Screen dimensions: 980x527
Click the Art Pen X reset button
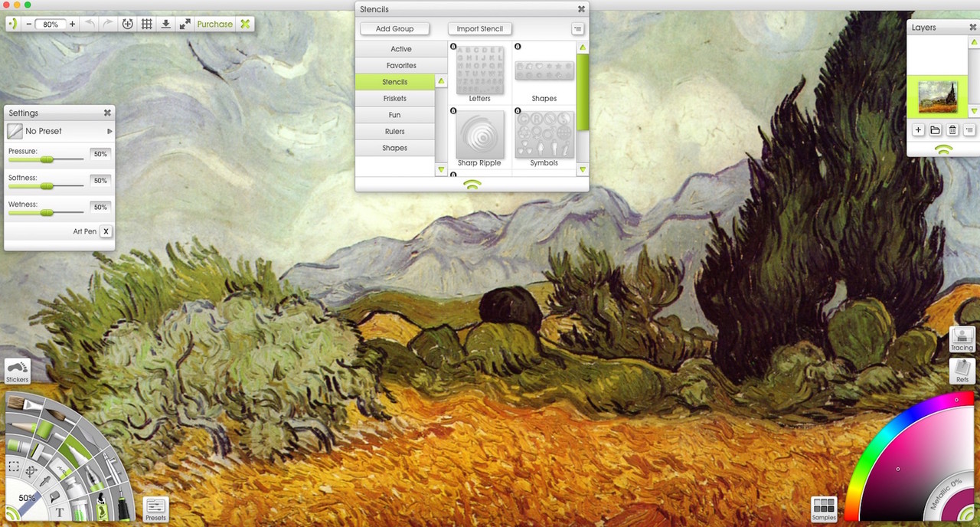[x=106, y=231]
